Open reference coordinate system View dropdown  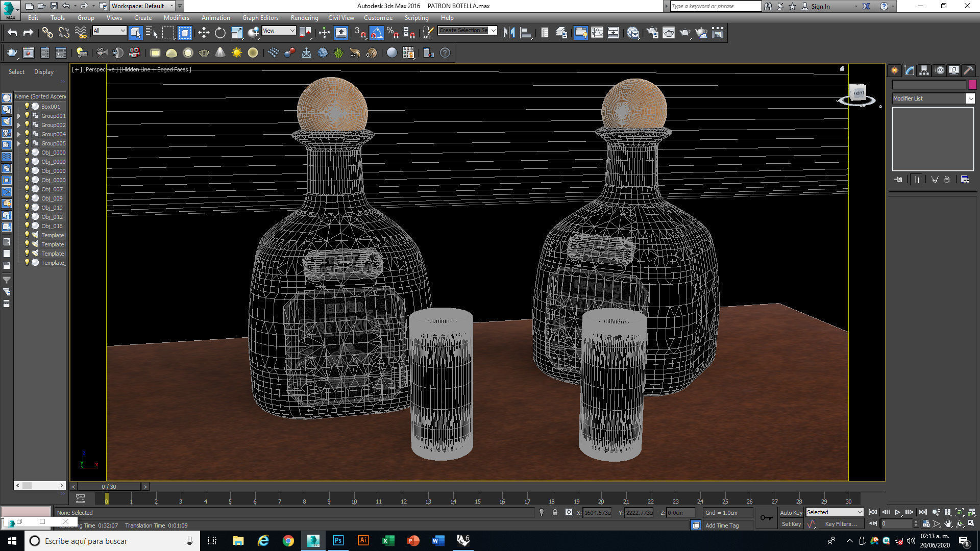tap(279, 31)
